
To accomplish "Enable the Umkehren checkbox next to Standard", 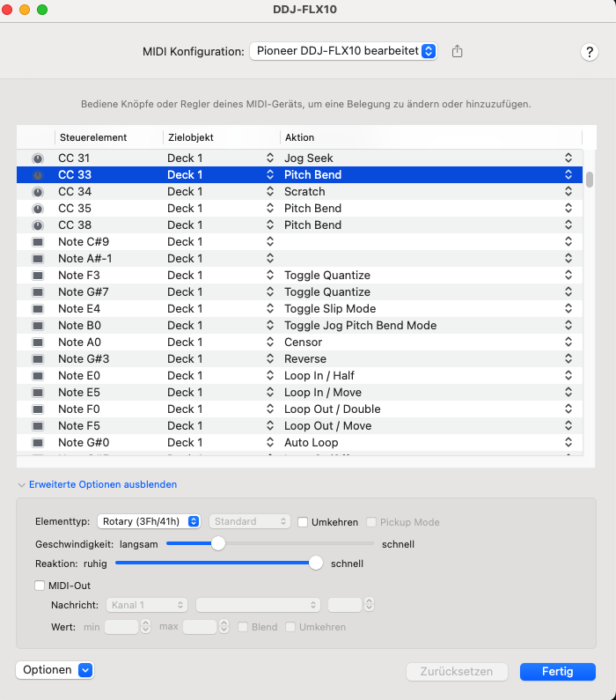I will pyautogui.click(x=303, y=522).
